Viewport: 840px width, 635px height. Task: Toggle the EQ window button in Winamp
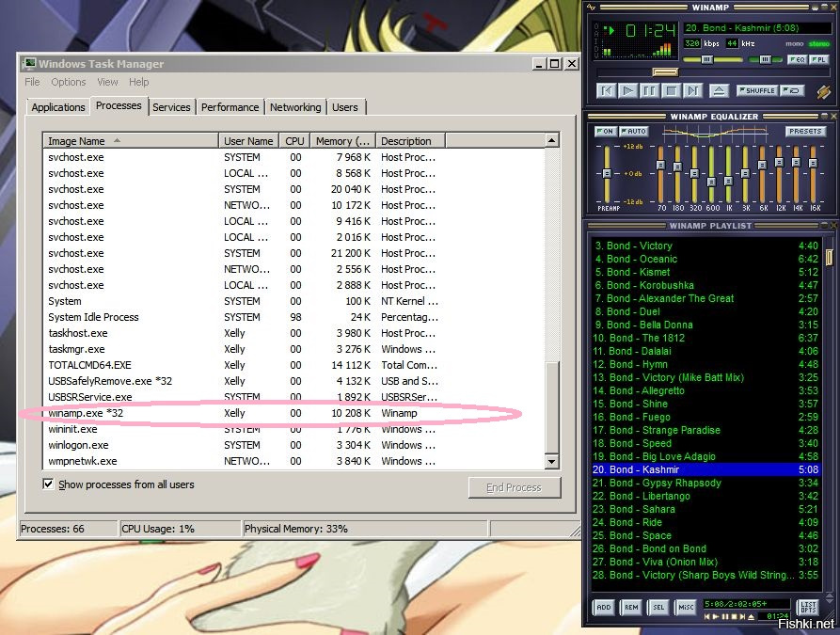(x=797, y=59)
